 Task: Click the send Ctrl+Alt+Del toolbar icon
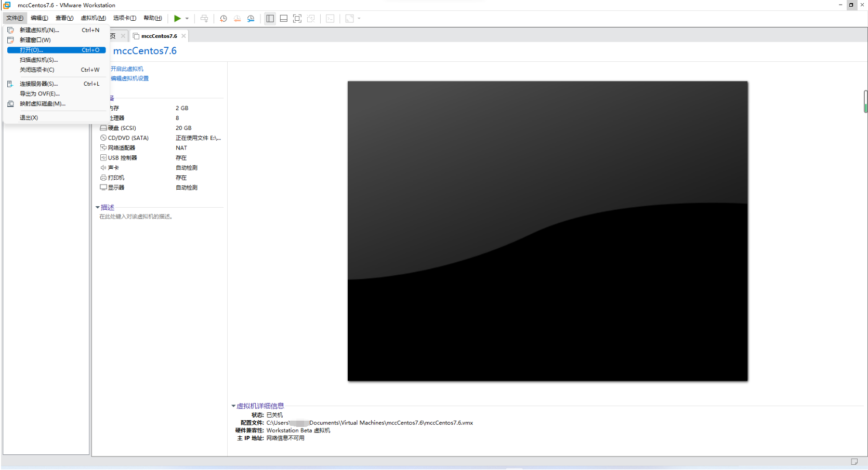tap(204, 19)
